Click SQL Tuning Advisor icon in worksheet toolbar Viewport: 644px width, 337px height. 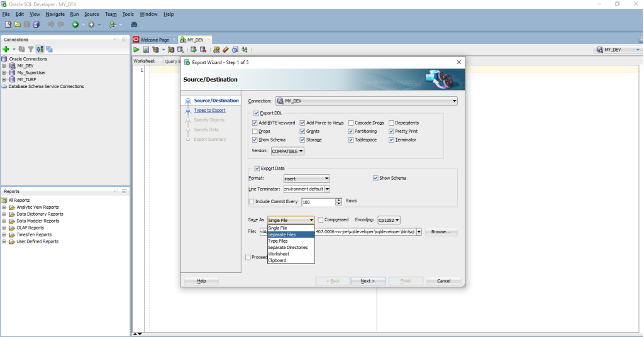click(180, 50)
